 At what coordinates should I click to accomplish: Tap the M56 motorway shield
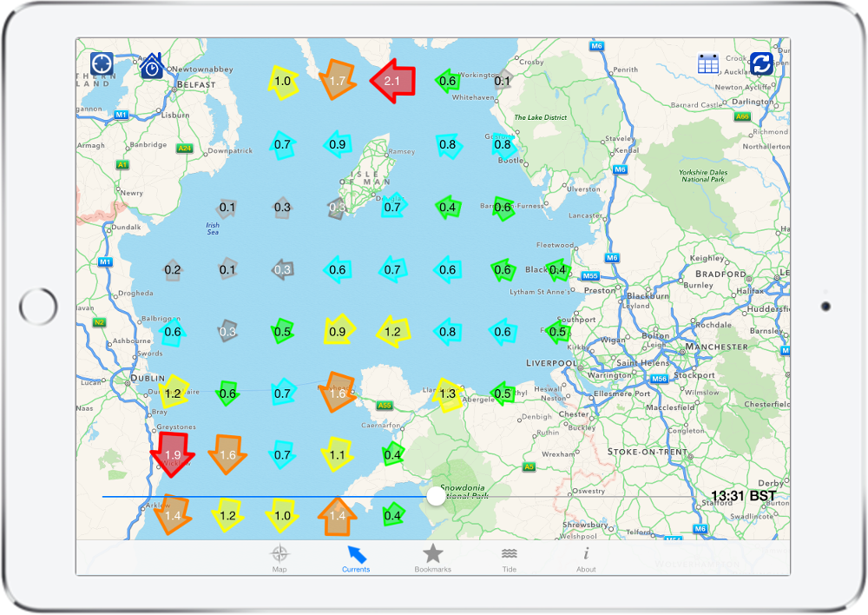pyautogui.click(x=660, y=379)
